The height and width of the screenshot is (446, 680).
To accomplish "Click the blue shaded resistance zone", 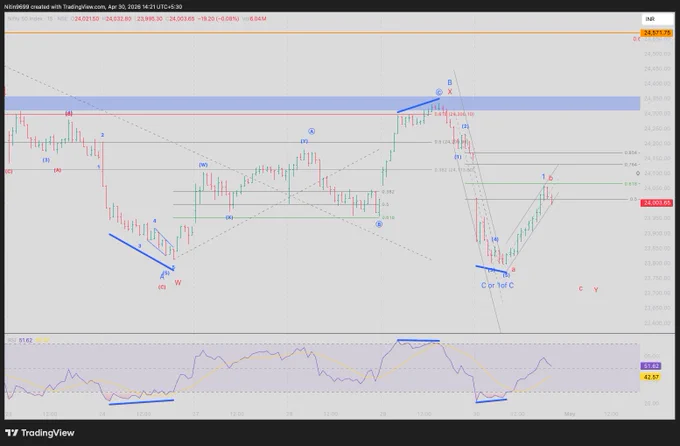I will pos(322,103).
